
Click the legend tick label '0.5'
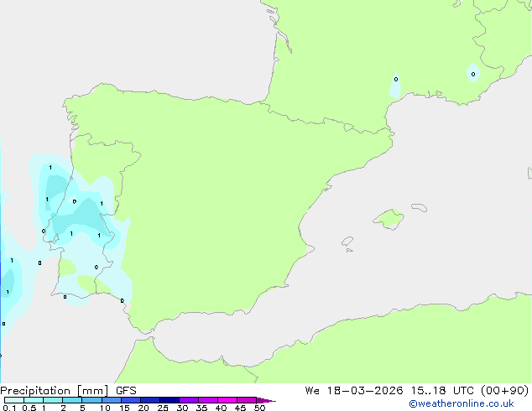pos(29,408)
